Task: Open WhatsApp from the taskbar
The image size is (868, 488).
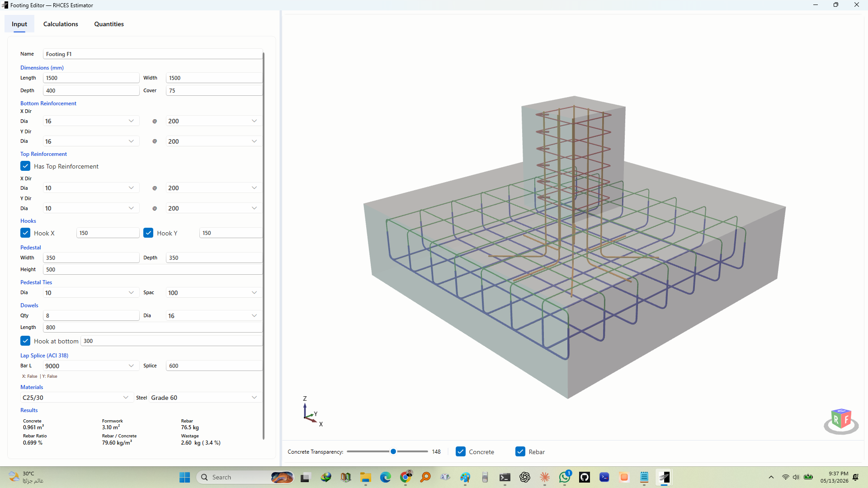Action: coord(565,477)
